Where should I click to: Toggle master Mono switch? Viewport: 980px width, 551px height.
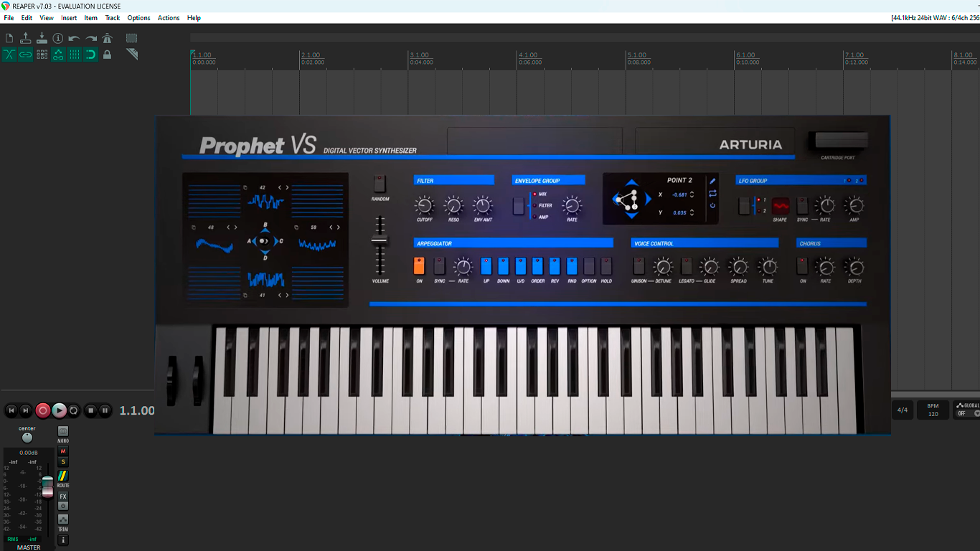coord(63,431)
